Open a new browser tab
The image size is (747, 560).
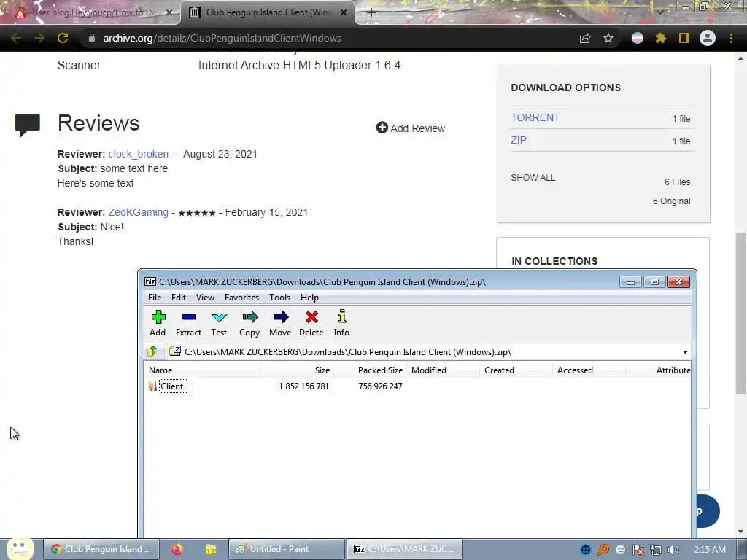371,12
